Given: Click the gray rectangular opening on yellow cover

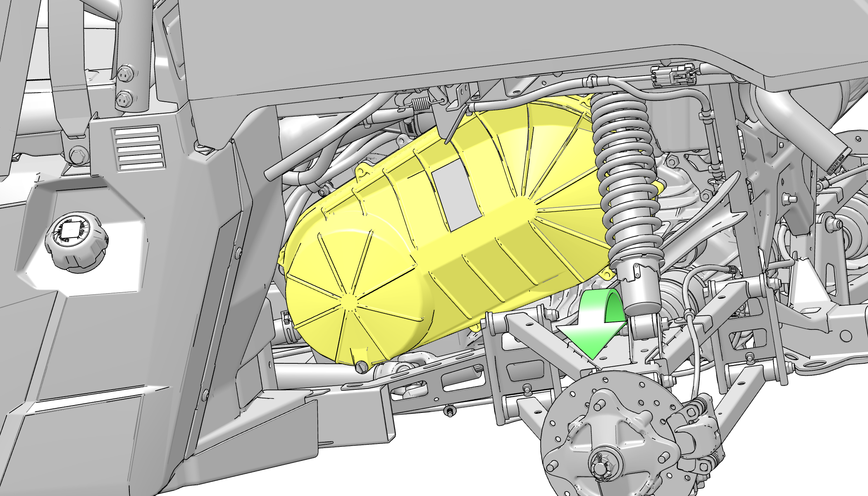Looking at the screenshot, I should coord(456,194).
